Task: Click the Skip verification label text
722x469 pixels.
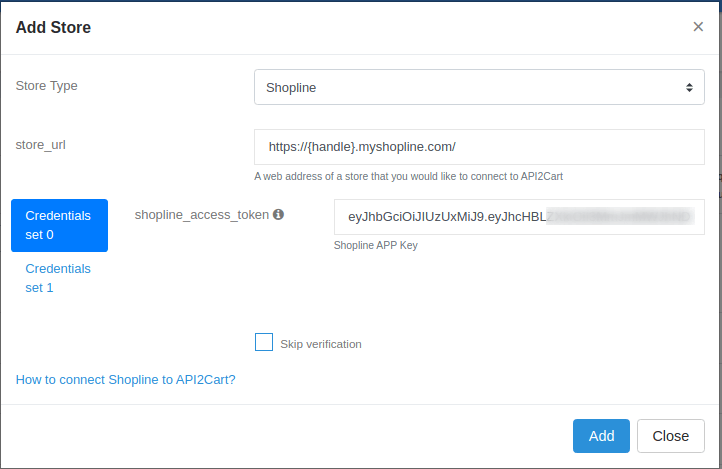Action: 321,344
